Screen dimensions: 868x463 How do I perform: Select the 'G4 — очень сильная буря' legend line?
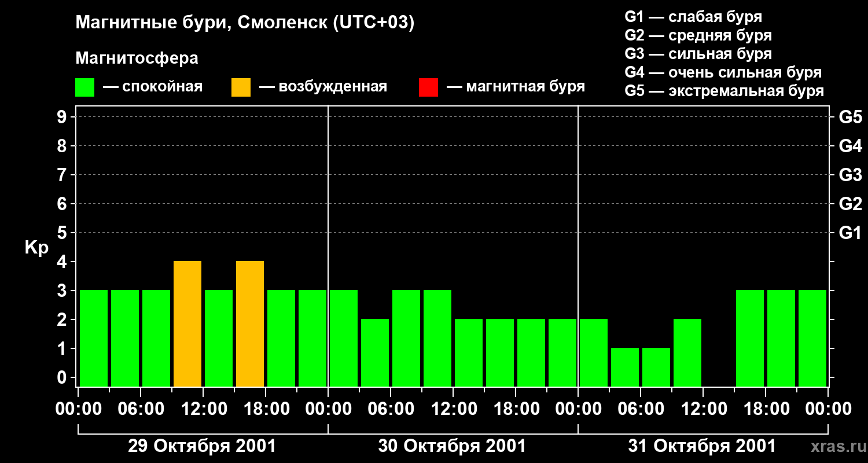(723, 72)
